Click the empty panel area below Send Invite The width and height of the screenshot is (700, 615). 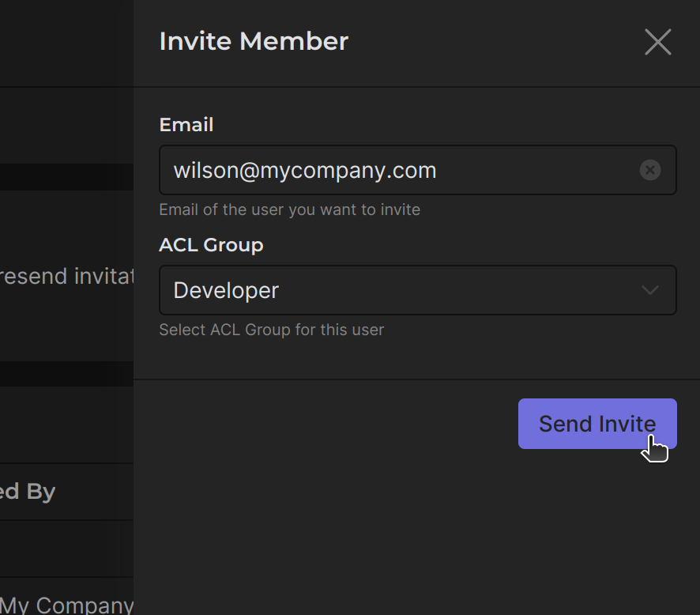coord(416,530)
